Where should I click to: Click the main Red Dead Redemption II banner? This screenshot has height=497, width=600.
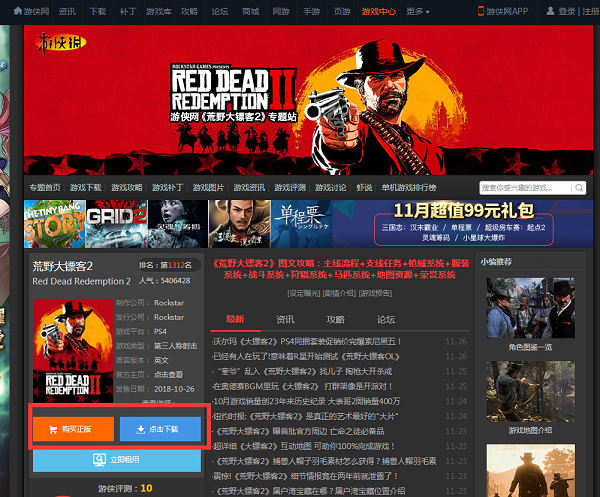click(308, 100)
